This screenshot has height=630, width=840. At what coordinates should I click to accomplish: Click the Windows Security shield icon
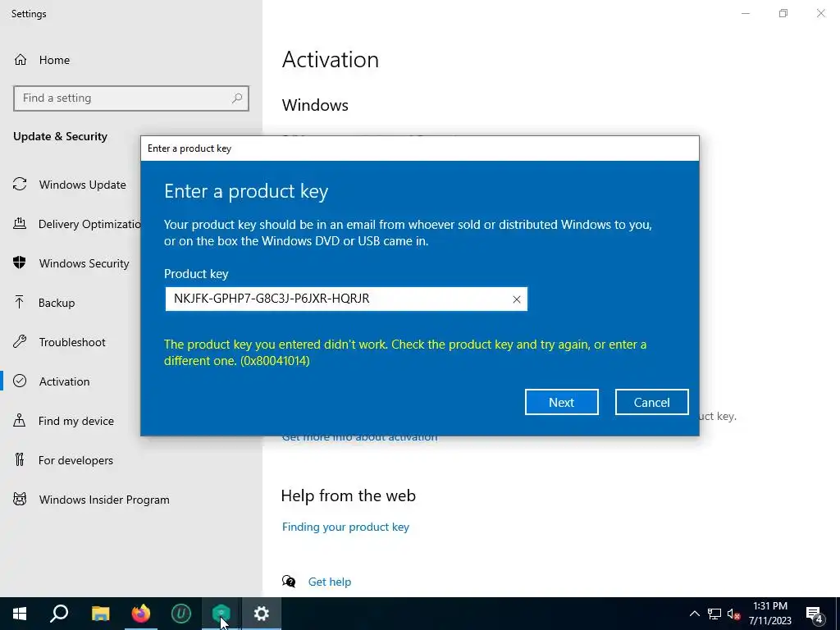click(20, 262)
